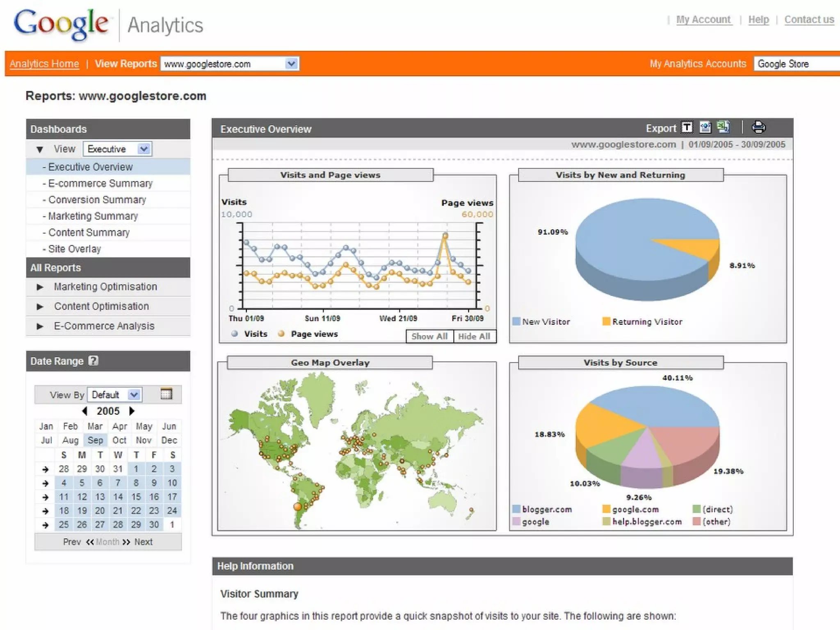The width and height of the screenshot is (840, 630).
Task: Advance to next year arrow
Action: (x=132, y=411)
